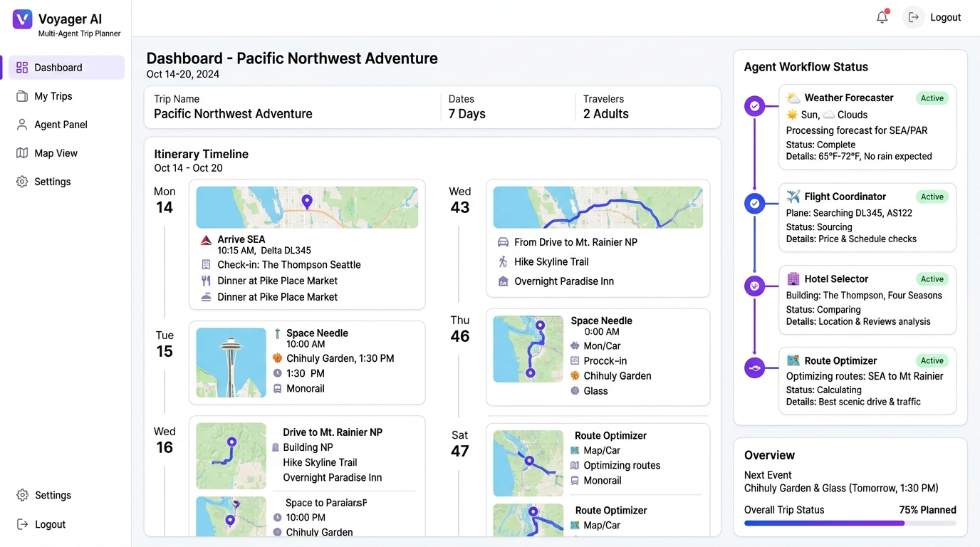Click the Active badge on Weather Forecaster
980x547 pixels.
click(932, 98)
